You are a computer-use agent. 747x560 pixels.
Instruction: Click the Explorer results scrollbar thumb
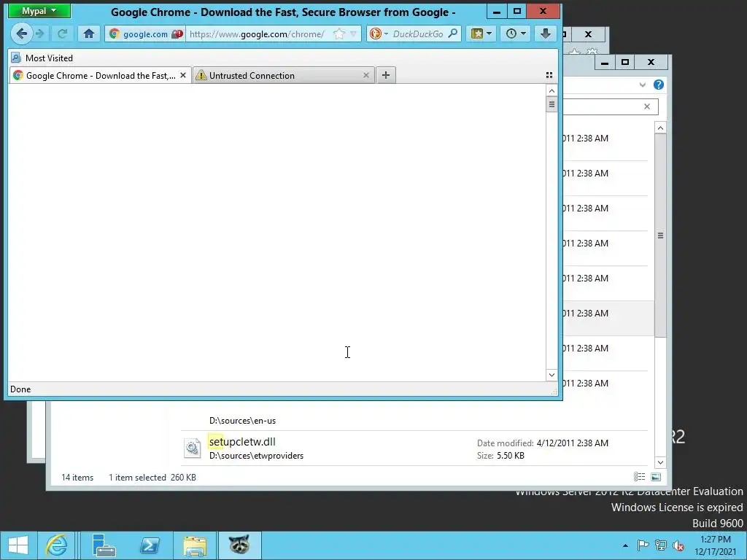click(660, 236)
